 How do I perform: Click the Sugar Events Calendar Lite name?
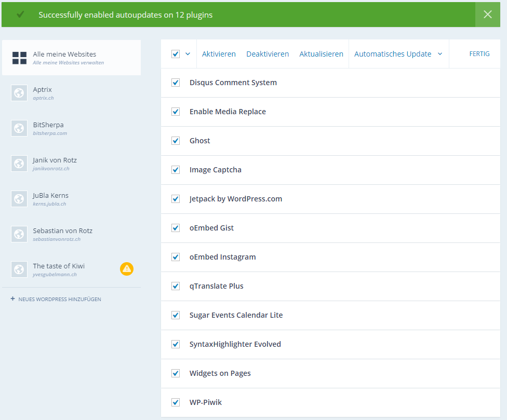pyautogui.click(x=236, y=315)
